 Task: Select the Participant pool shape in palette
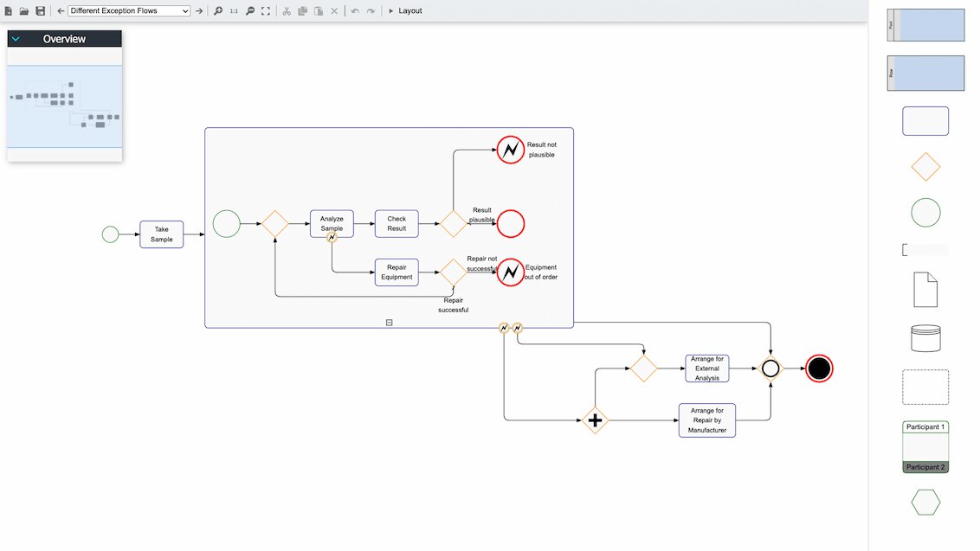[x=925, y=446]
